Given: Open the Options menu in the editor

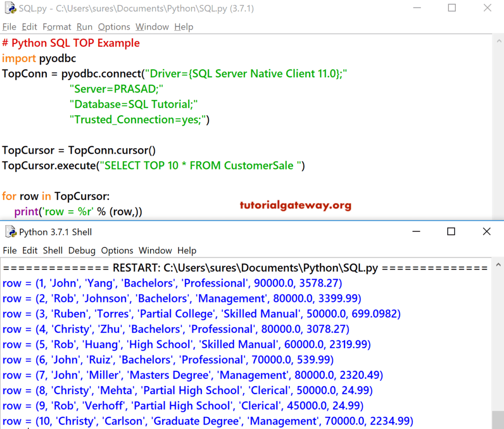Looking at the screenshot, I should click(114, 27).
